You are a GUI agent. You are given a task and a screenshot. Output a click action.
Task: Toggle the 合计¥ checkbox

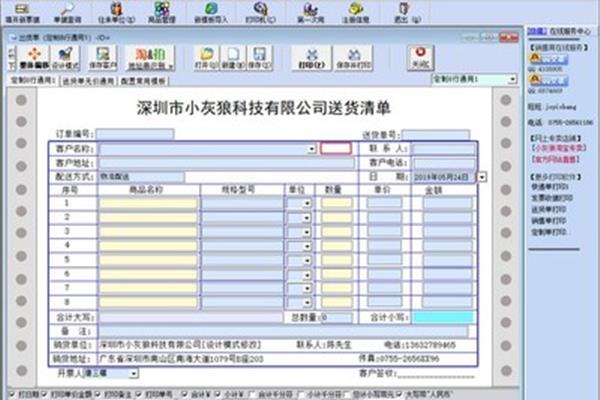[185, 394]
